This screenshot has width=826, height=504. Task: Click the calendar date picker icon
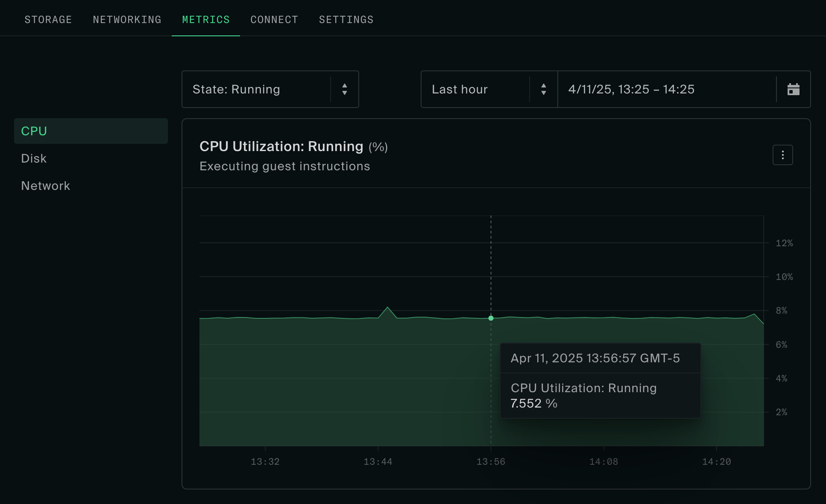coord(793,89)
